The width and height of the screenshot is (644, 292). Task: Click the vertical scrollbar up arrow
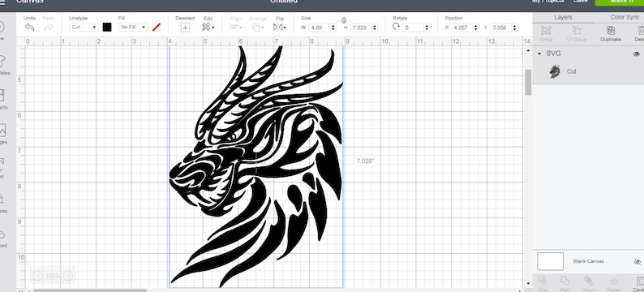[528, 50]
